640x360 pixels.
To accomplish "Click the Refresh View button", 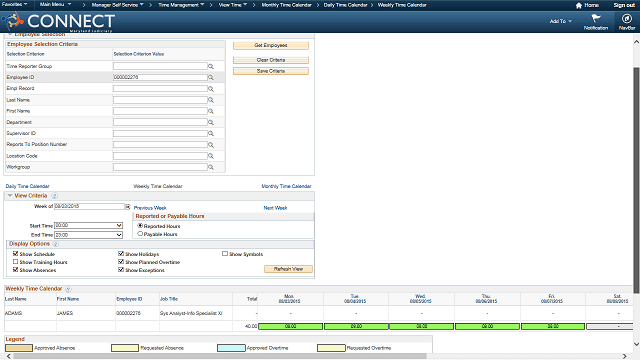I will pyautogui.click(x=288, y=269).
